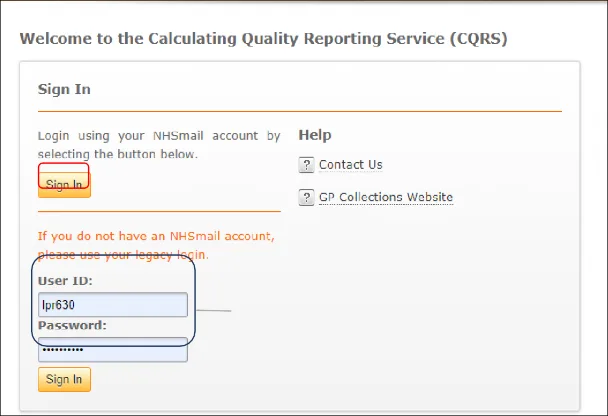Screen dimensions: 608x416
Task: Click the Help heading
Action: click(x=315, y=135)
